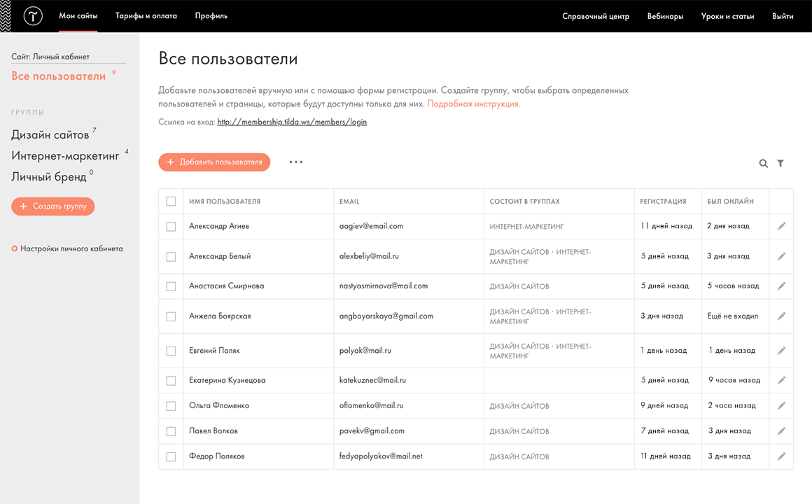
Task: Check the box for Александр Белый
Action: tap(171, 256)
